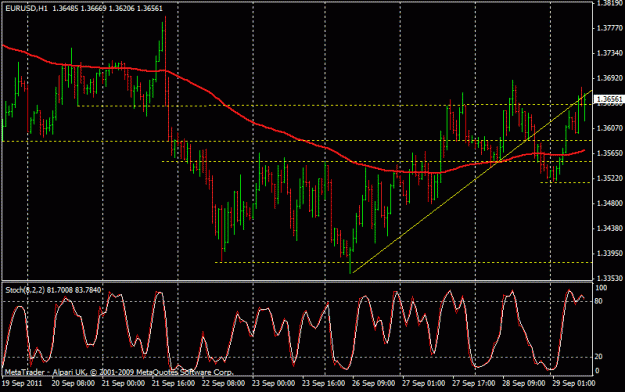Click the EURUSD,H1 chart title text
This screenshot has height=392, width=625.
pos(26,8)
